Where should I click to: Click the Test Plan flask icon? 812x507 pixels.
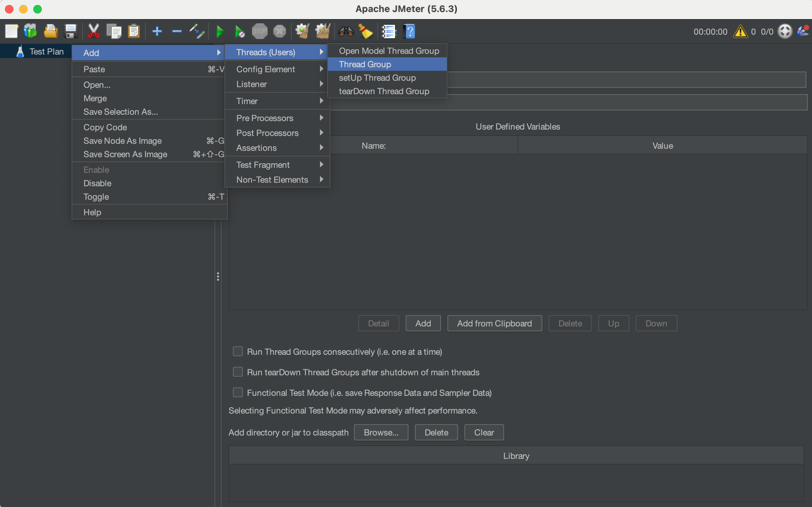[x=20, y=51]
